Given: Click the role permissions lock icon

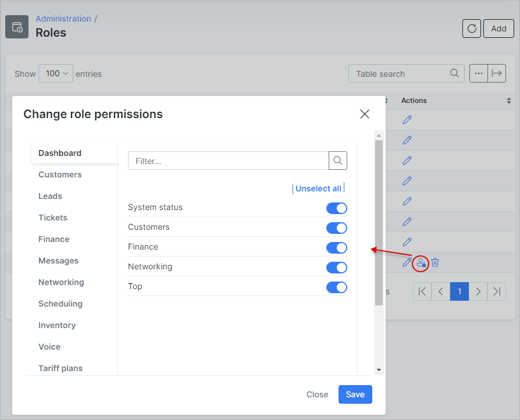Looking at the screenshot, I should click(421, 263).
